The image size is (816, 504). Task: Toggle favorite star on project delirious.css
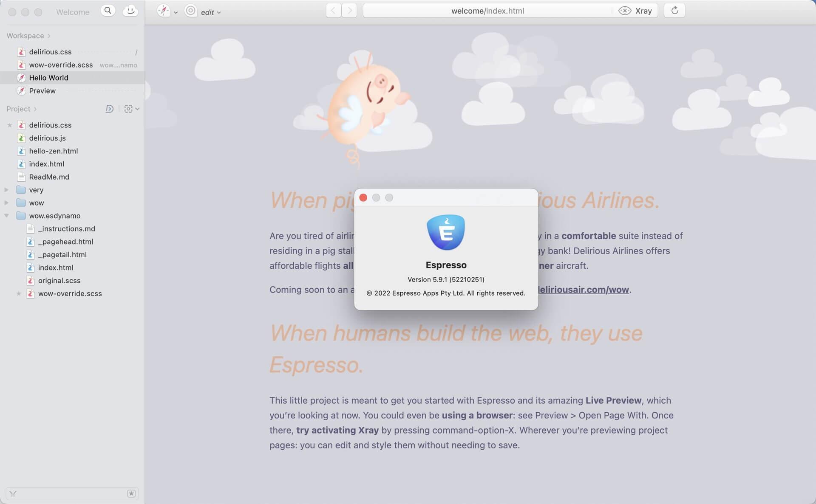click(x=10, y=125)
